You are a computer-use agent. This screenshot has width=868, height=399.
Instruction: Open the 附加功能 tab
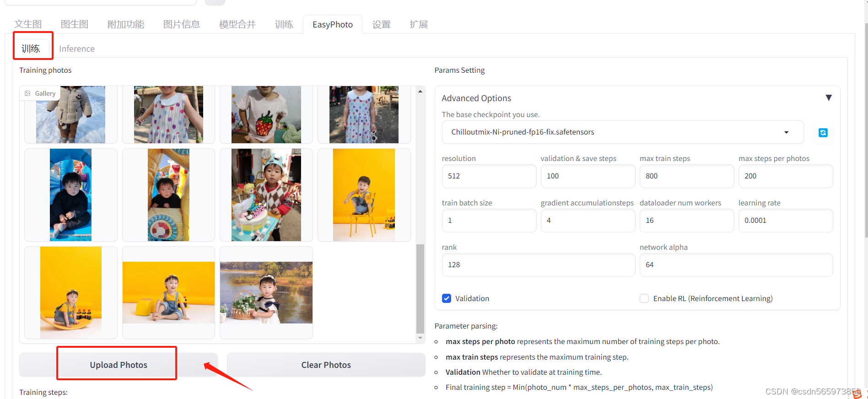pyautogui.click(x=126, y=24)
